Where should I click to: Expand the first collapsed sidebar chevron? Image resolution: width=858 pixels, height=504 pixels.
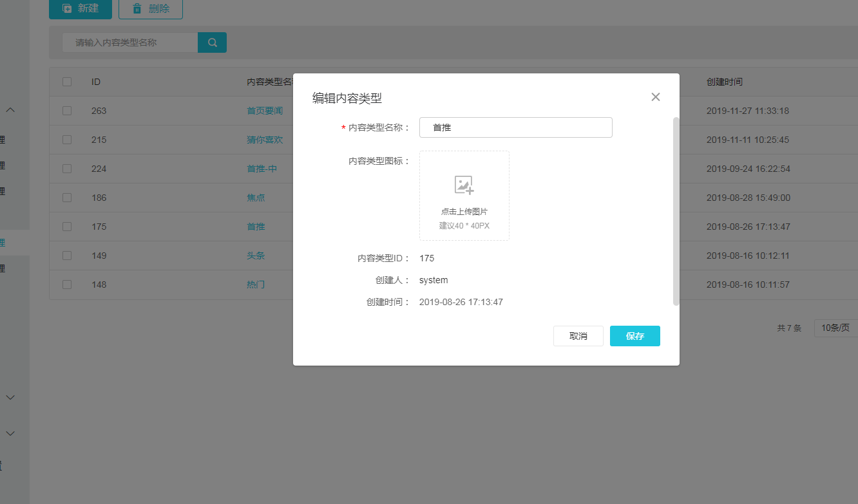(10, 398)
